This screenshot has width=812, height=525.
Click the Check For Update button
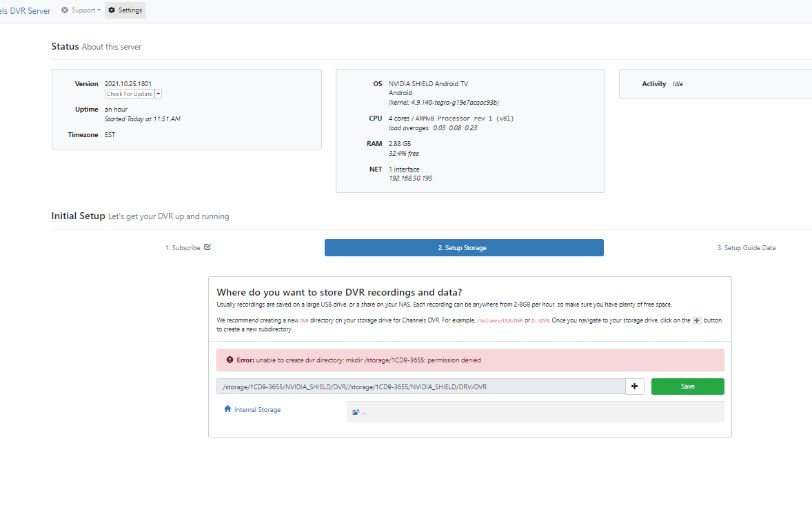(130, 94)
